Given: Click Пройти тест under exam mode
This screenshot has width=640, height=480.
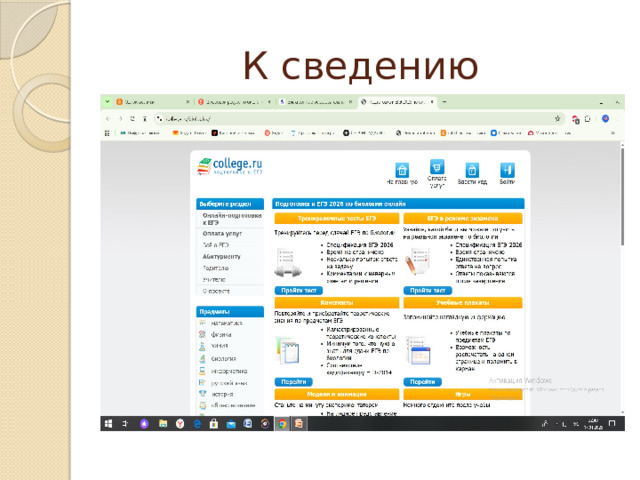Looking at the screenshot, I should pos(428,290).
